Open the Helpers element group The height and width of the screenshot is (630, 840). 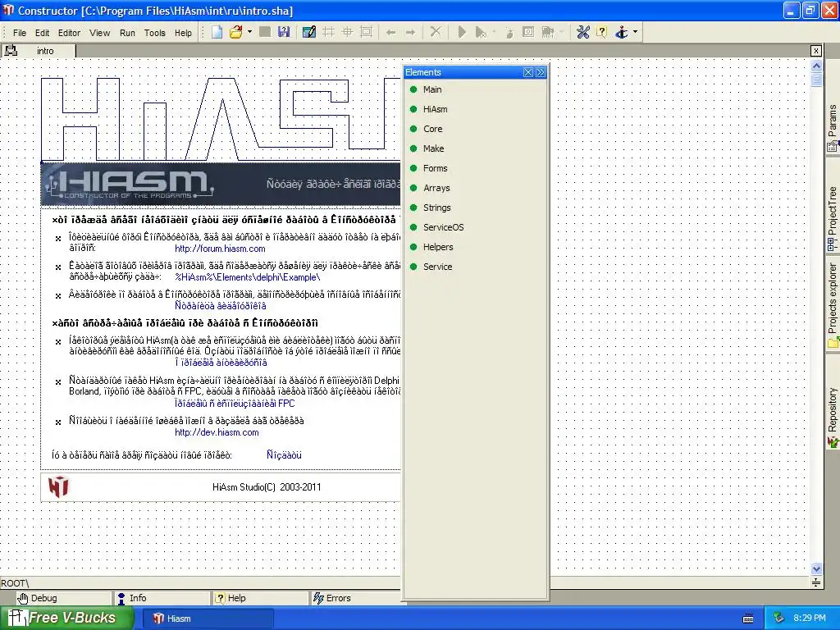[x=438, y=247]
